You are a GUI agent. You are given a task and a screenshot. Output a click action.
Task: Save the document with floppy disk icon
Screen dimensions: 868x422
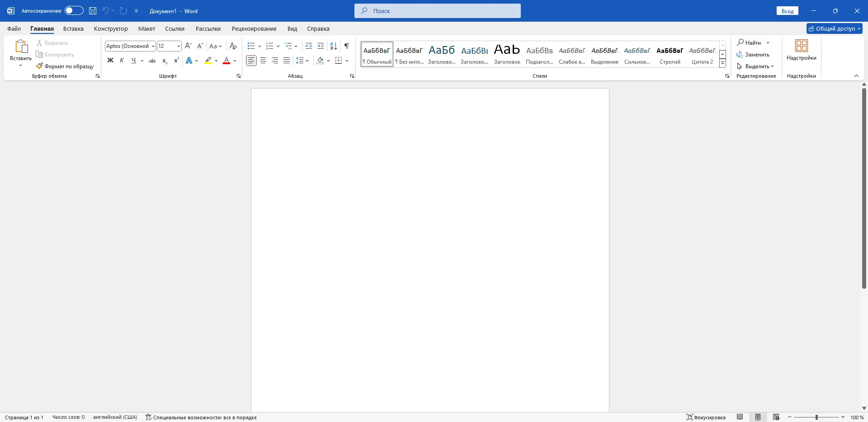click(92, 11)
